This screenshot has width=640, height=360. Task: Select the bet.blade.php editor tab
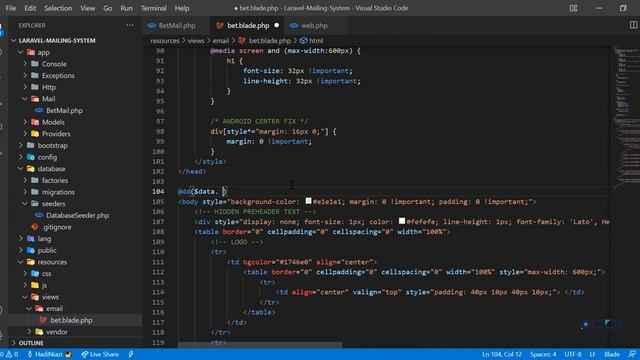pos(247,25)
